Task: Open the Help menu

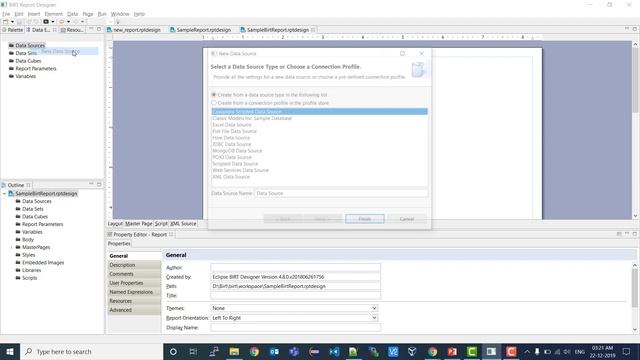Action: [x=139, y=14]
